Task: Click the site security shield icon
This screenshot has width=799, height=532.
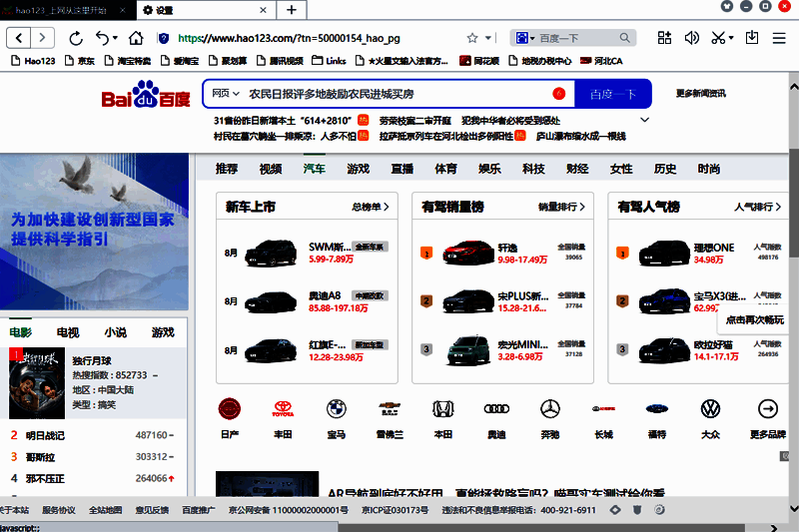Action: coord(163,38)
